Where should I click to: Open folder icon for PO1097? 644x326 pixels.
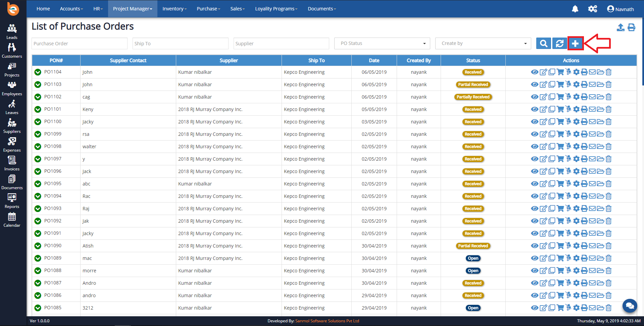point(600,159)
